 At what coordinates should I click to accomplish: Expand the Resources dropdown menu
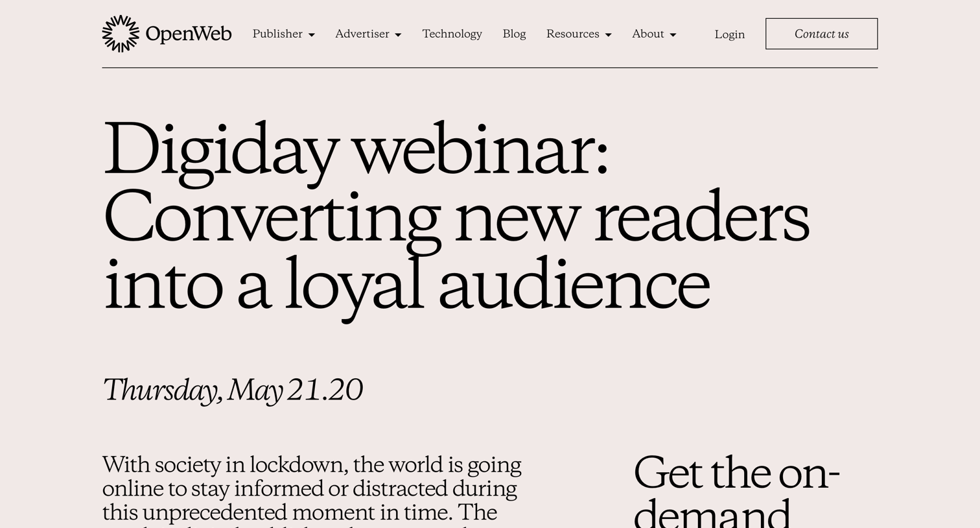[579, 34]
